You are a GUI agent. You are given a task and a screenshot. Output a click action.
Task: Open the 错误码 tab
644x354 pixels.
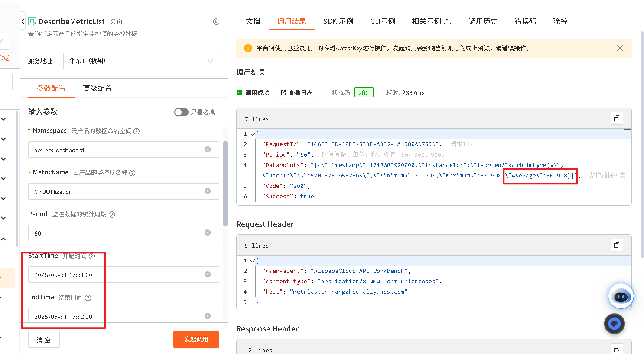[525, 21]
